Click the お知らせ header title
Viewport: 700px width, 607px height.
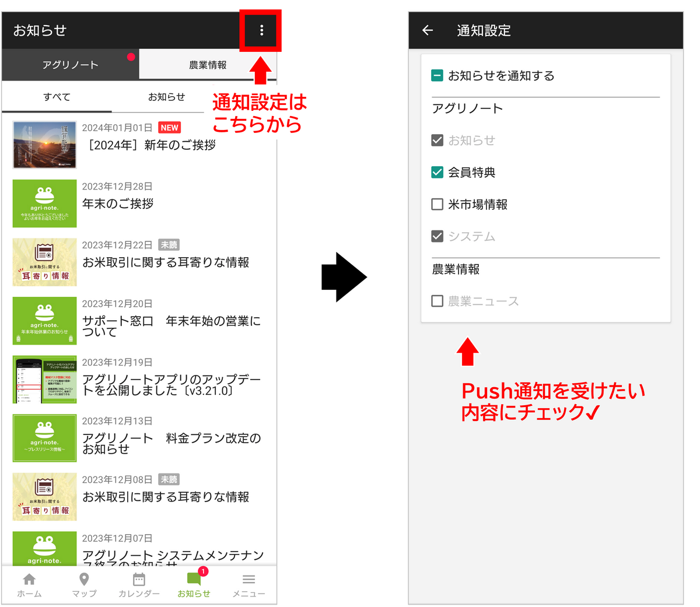[x=40, y=30]
